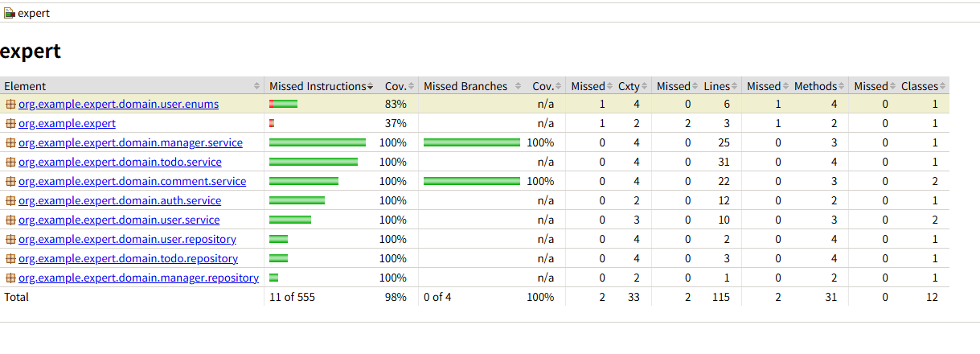Click the expert page heading

(x=31, y=51)
